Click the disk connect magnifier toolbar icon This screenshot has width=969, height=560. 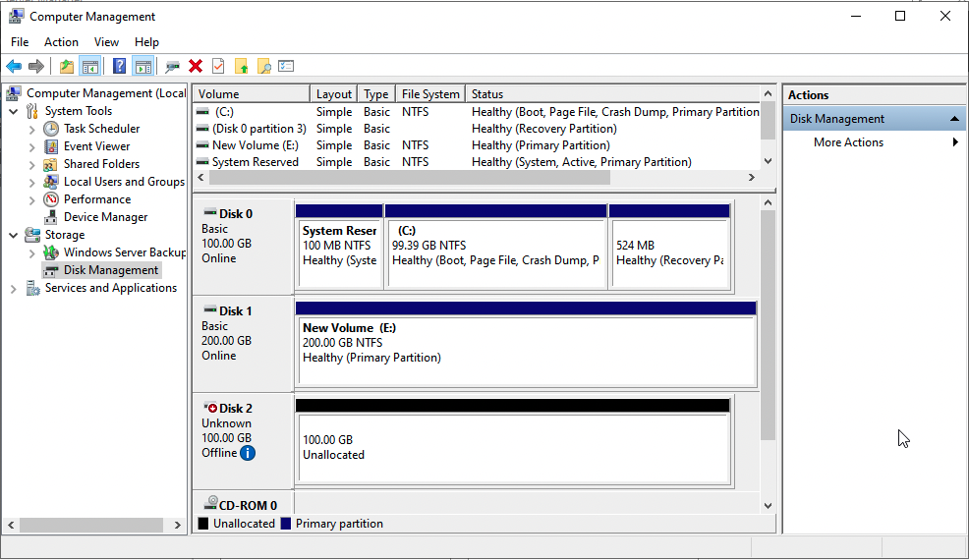(x=172, y=66)
